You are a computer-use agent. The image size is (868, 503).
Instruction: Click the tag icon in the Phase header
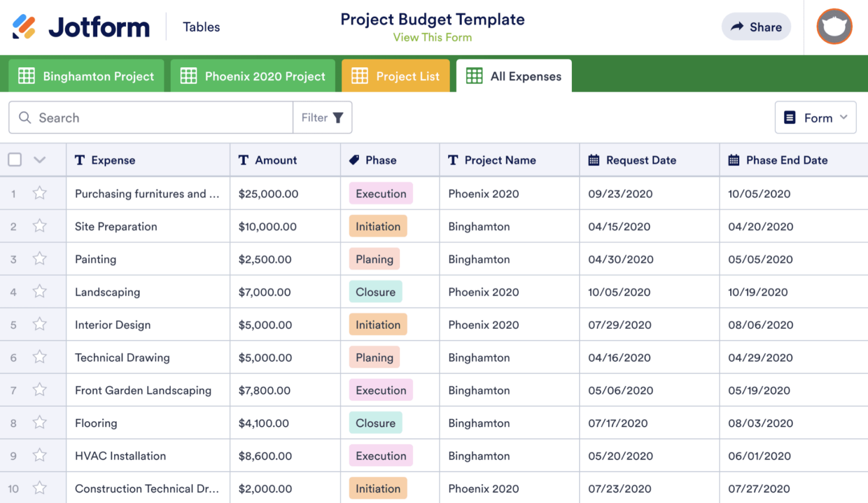click(355, 160)
